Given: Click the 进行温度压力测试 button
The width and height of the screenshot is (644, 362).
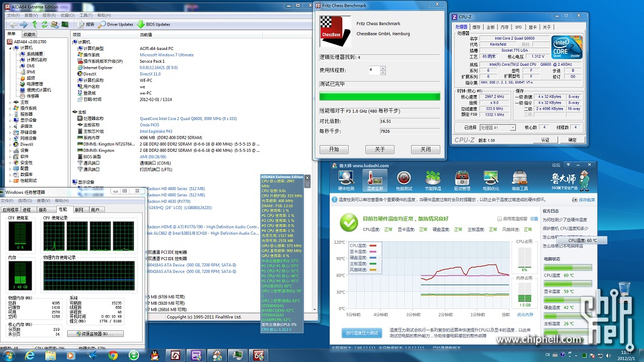Looking at the screenshot, I should coord(362,333).
